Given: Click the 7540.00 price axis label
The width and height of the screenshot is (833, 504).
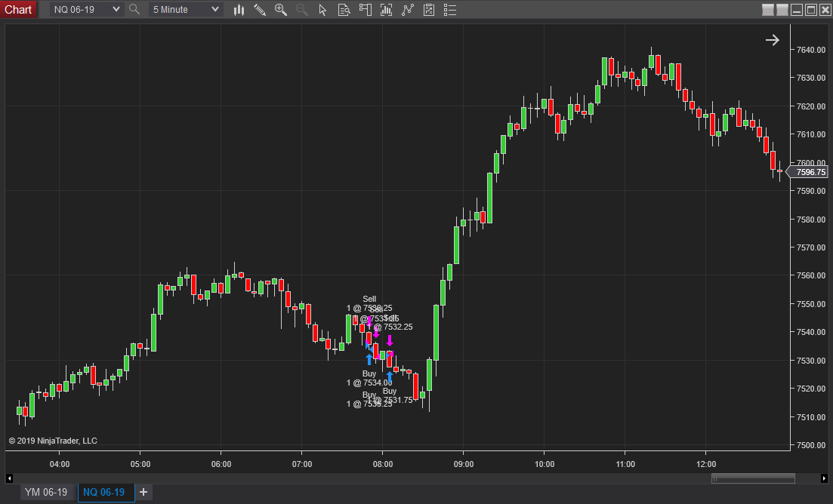Looking at the screenshot, I should point(810,332).
